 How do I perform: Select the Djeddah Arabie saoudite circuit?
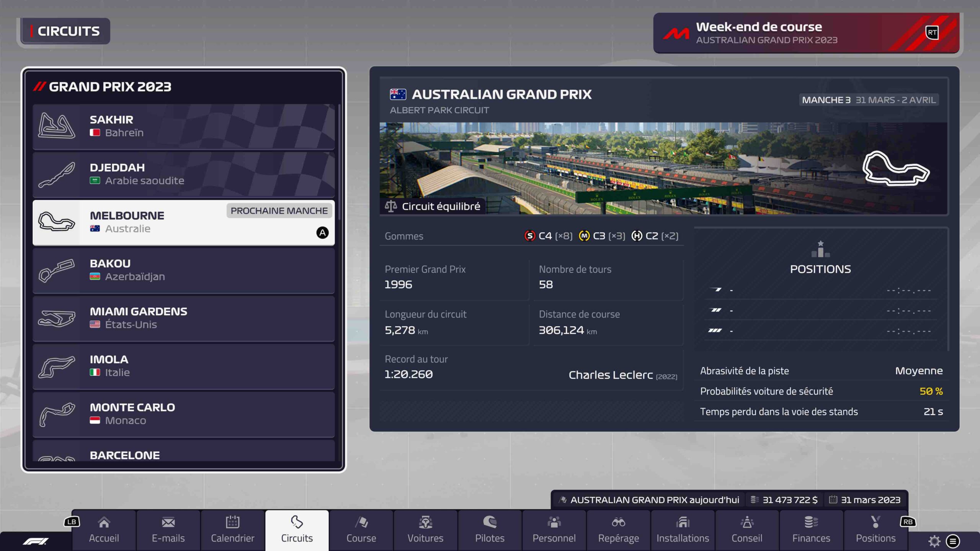pyautogui.click(x=184, y=174)
